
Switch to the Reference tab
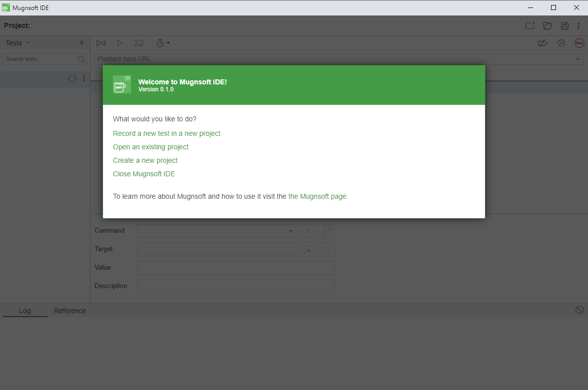(x=70, y=311)
